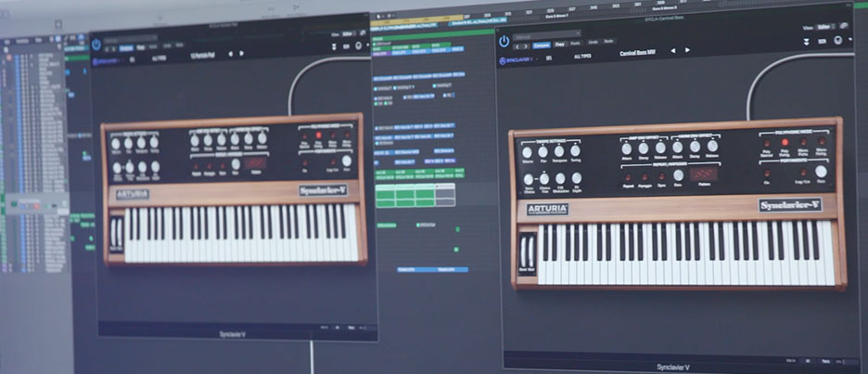Click the Arturia logo on the right keyboard

pos(547,209)
